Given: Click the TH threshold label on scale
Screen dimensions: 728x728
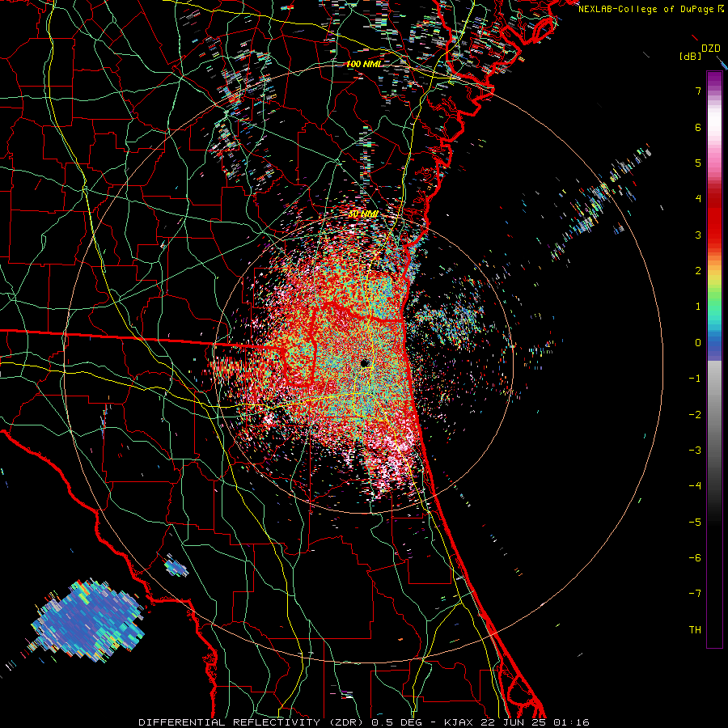Looking at the screenshot, I should (x=695, y=630).
